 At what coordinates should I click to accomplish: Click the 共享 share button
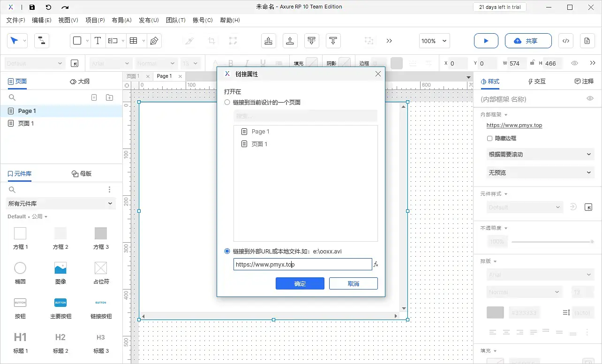(x=528, y=41)
